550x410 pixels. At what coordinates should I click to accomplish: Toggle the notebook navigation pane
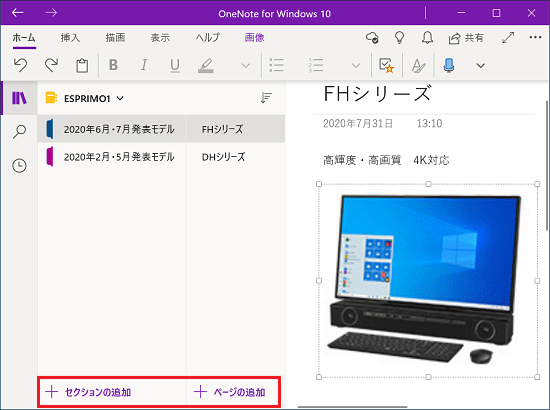click(x=19, y=98)
